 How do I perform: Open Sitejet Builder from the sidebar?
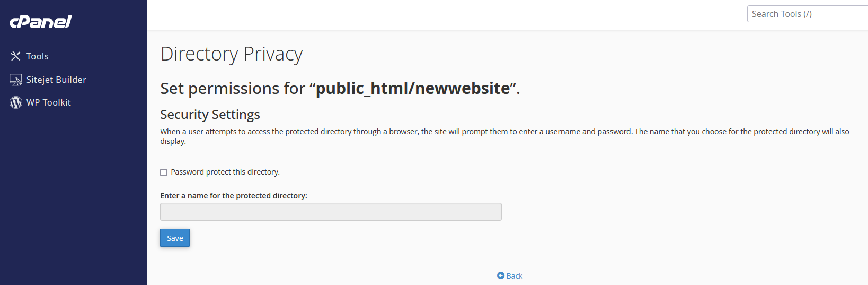(56, 80)
